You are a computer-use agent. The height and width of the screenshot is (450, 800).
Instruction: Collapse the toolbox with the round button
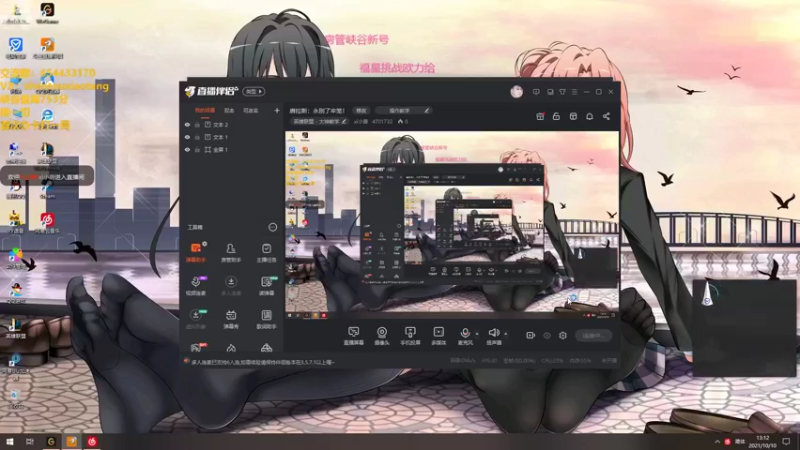(272, 227)
